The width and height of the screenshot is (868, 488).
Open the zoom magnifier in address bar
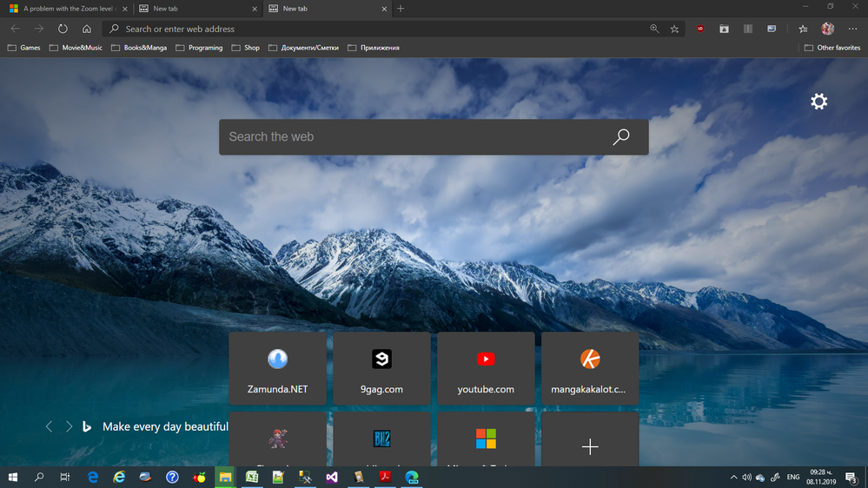(x=654, y=29)
